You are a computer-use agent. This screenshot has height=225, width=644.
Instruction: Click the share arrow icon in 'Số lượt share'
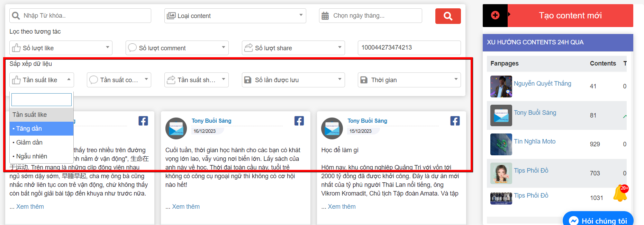coord(248,47)
